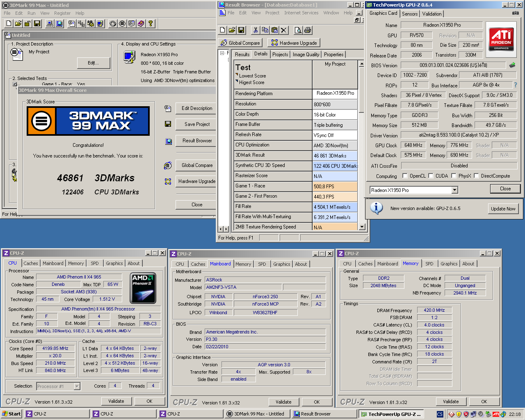525x420 pixels.
Task: Click Copy icon in Result Browser toolbar
Action: click(x=265, y=30)
